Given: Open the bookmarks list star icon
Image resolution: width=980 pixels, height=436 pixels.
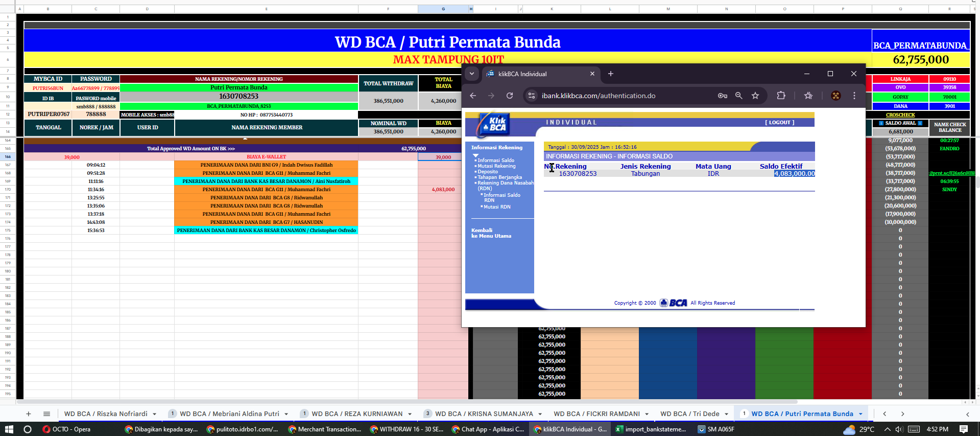Looking at the screenshot, I should (x=808, y=96).
